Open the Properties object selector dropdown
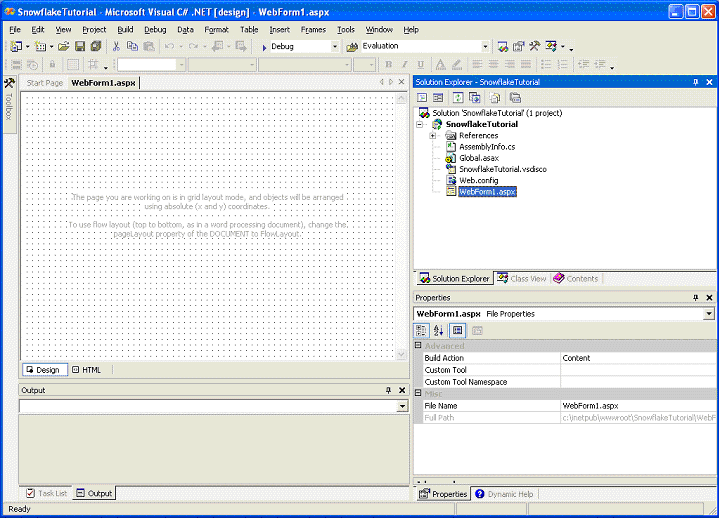The height and width of the screenshot is (518, 719). click(x=709, y=314)
